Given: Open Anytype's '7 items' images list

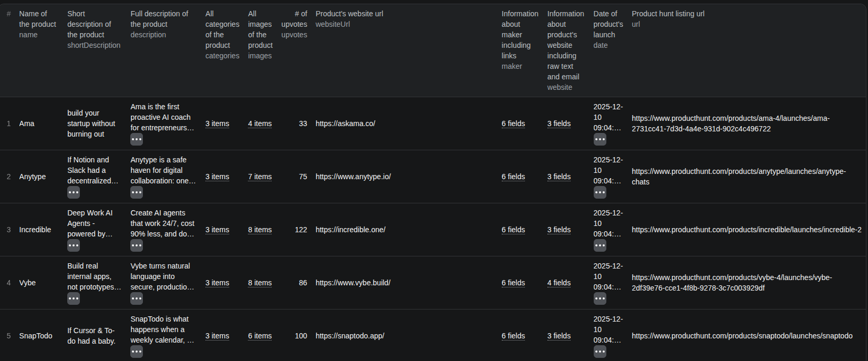Looking at the screenshot, I should pos(260,177).
